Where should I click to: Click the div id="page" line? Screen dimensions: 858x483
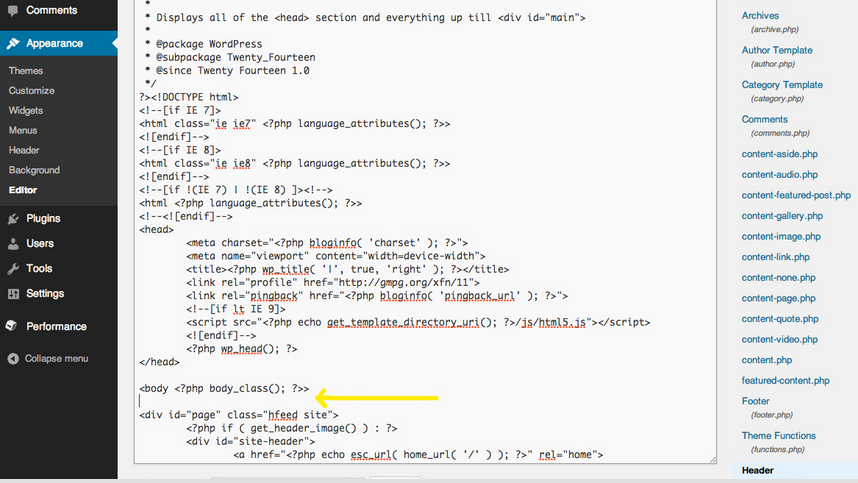coord(239,415)
